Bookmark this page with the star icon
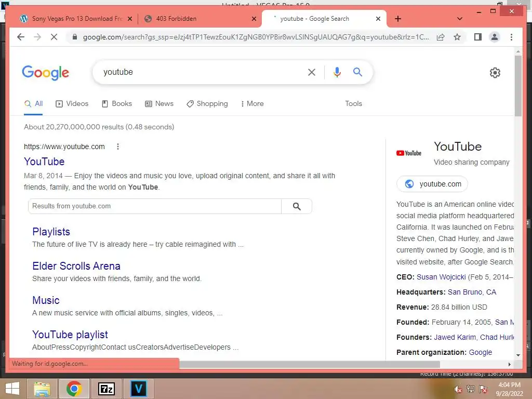532x399 pixels. [x=457, y=37]
